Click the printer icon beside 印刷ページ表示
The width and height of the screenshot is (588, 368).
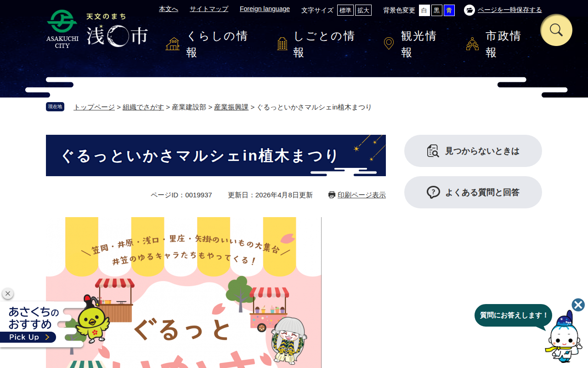(x=332, y=195)
